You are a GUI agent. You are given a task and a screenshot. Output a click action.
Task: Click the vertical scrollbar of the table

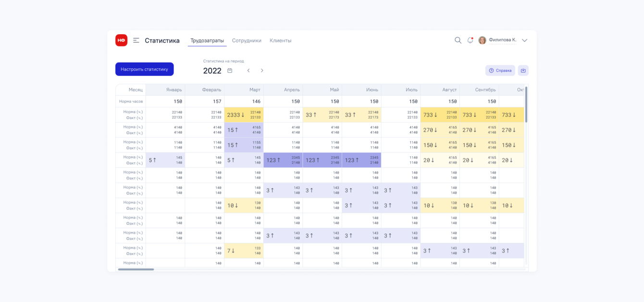pos(526,104)
